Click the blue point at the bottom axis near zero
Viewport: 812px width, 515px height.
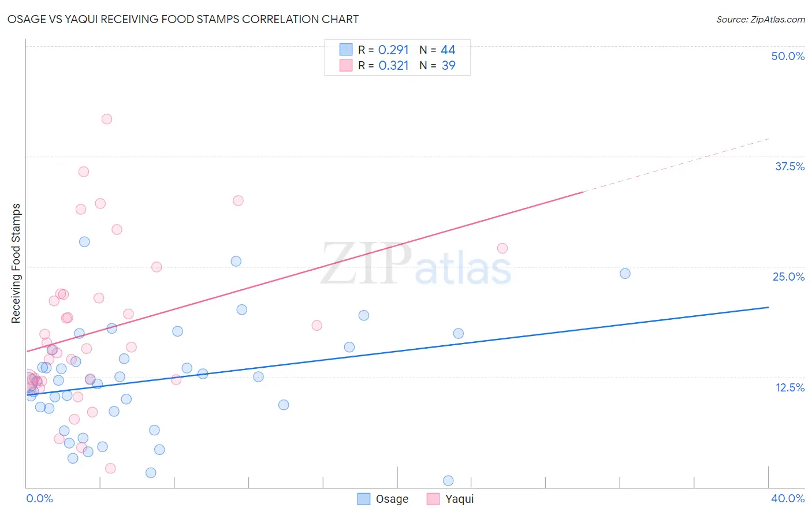tap(448, 480)
